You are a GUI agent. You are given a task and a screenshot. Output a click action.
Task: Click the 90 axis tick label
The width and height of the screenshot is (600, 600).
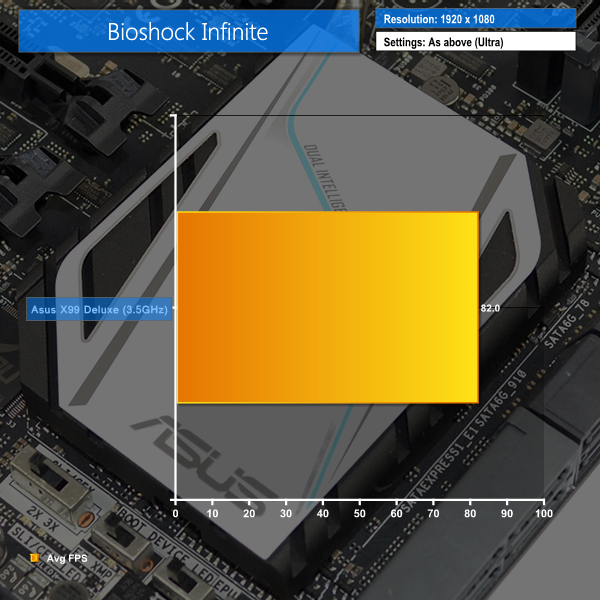click(507, 514)
